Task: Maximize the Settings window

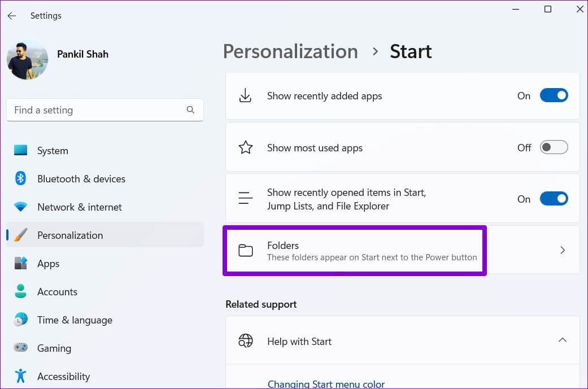Action: (548, 9)
